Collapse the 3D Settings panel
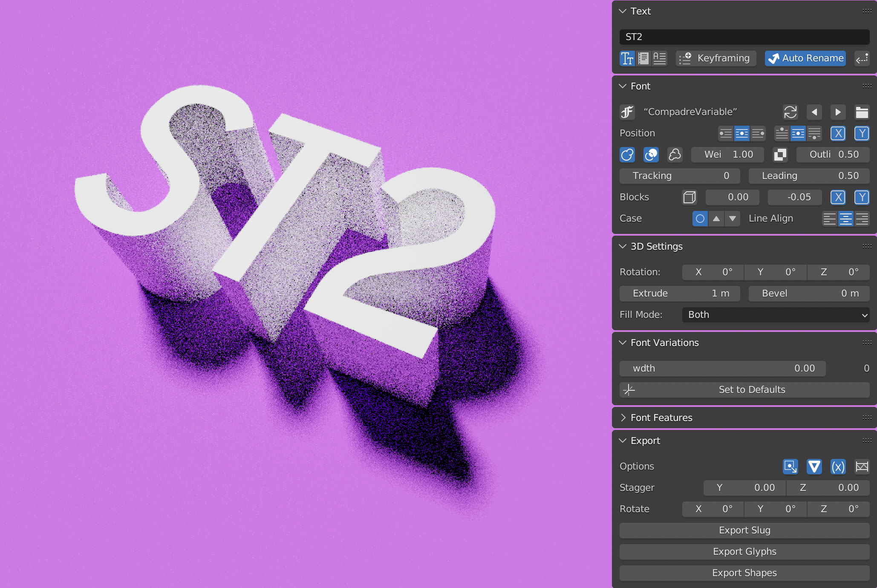Image resolution: width=877 pixels, height=588 pixels. 656,246
